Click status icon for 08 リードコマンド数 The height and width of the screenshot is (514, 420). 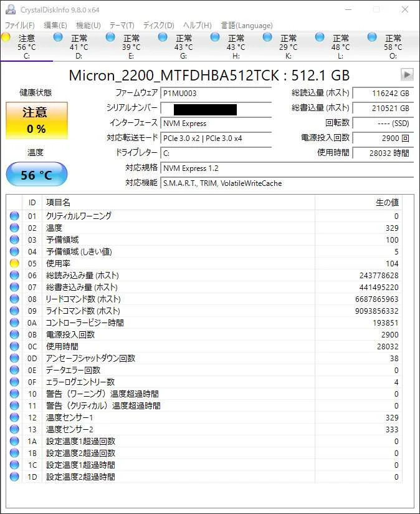14,299
